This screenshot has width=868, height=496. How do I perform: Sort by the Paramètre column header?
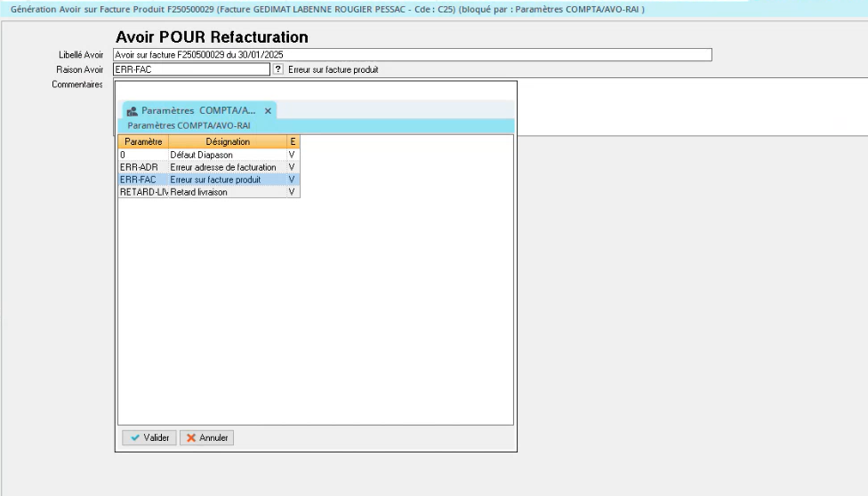pos(142,141)
